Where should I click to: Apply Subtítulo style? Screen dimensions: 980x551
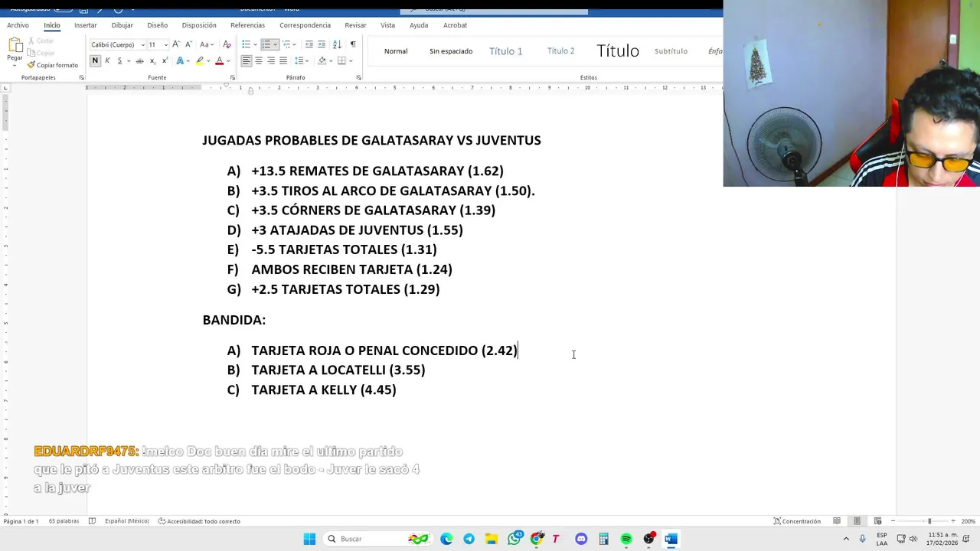pyautogui.click(x=671, y=51)
